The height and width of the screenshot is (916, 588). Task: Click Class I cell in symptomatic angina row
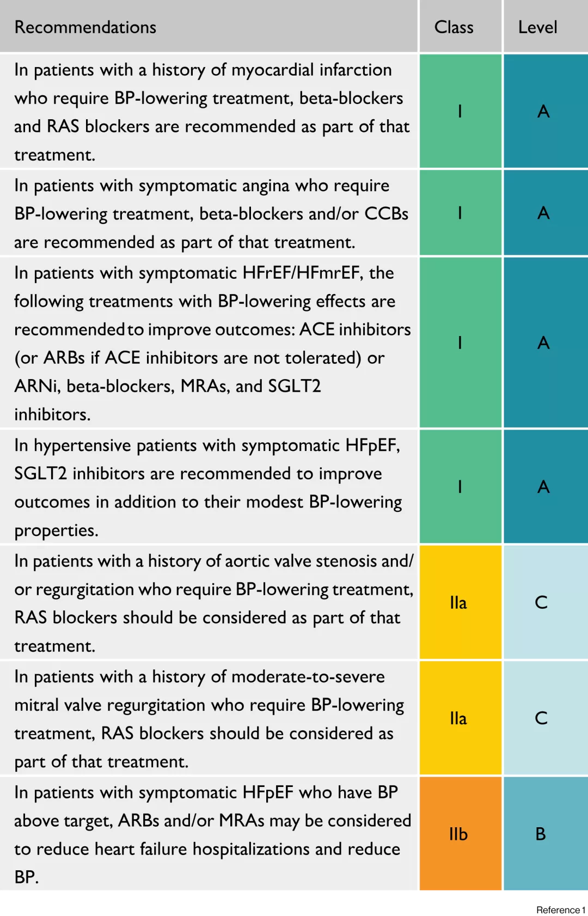coord(460,213)
